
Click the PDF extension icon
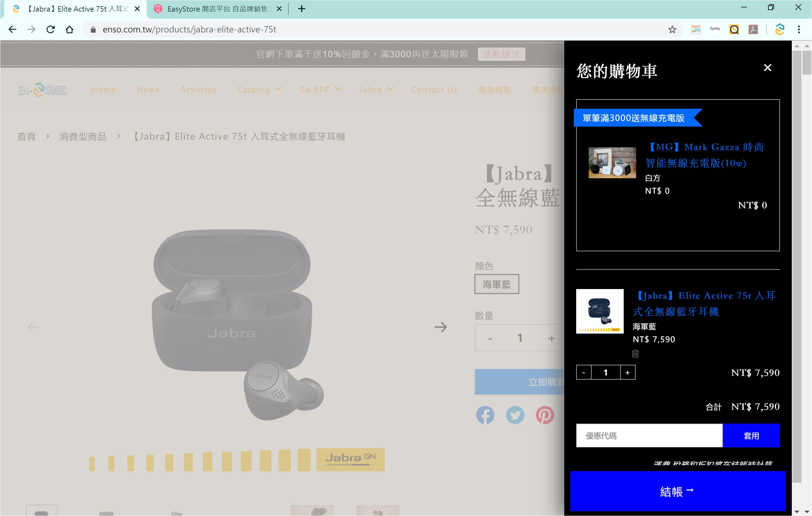[x=753, y=29]
